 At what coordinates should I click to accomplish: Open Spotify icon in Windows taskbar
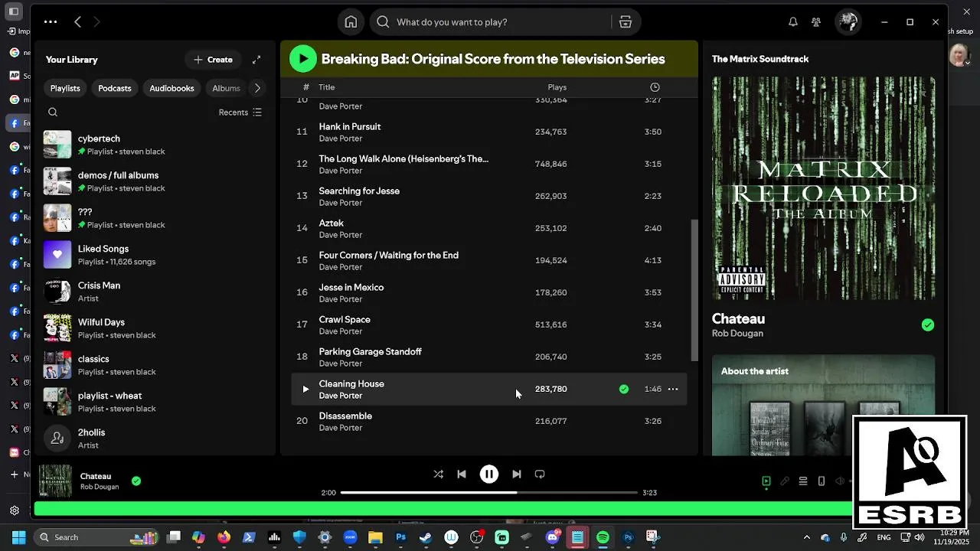click(603, 537)
